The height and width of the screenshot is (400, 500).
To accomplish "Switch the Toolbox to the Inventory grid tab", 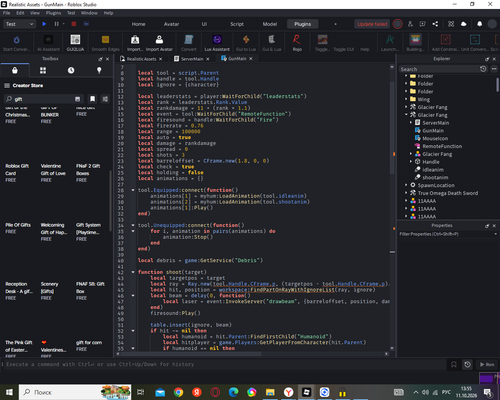I will coord(43,70).
